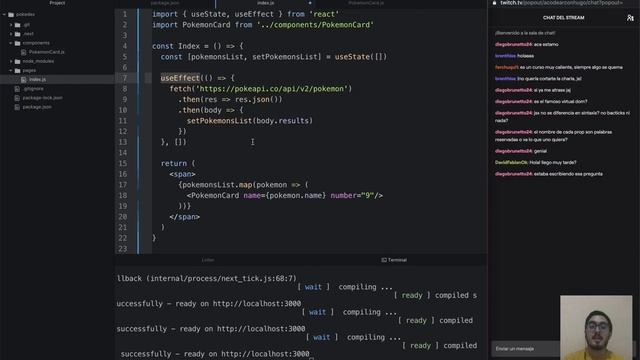640x360 pixels.
Task: Click line number 18 in gutter
Action: [x=123, y=196]
